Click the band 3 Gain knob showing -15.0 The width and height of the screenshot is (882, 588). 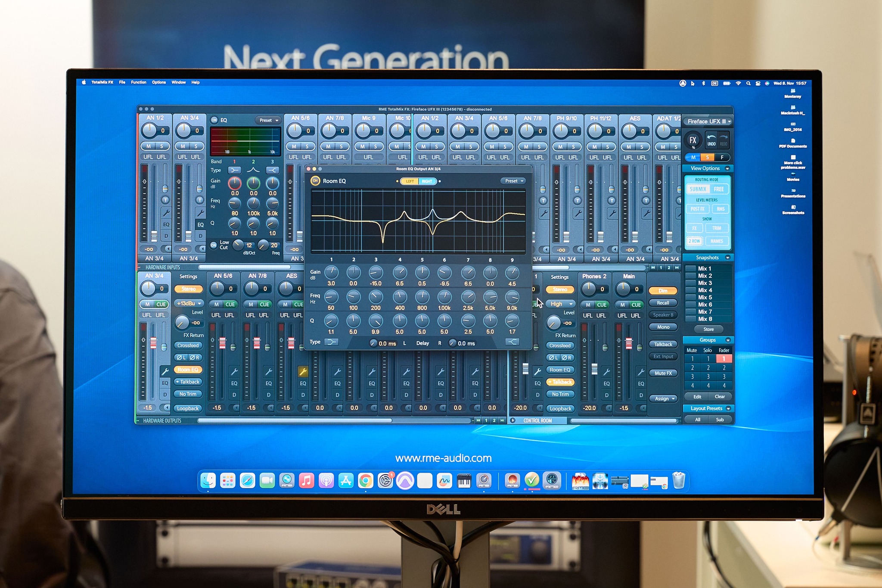tap(376, 273)
